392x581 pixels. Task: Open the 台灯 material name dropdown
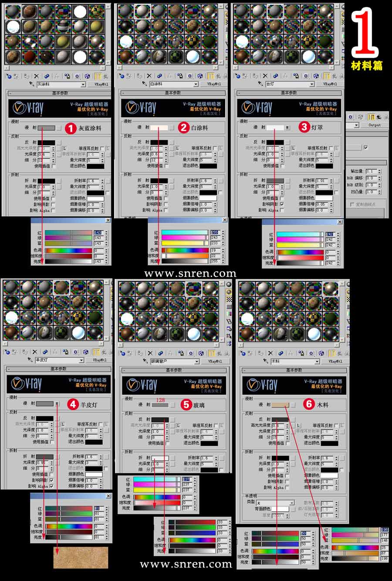click(312, 84)
